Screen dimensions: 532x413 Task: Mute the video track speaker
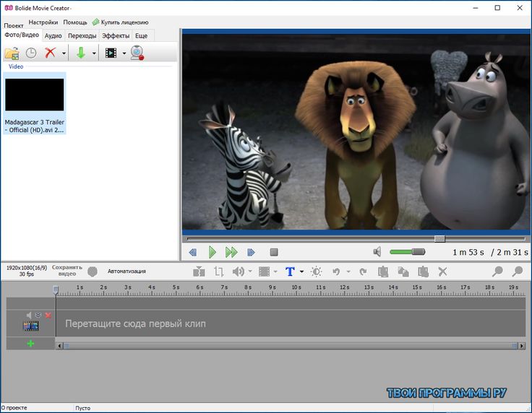point(29,315)
